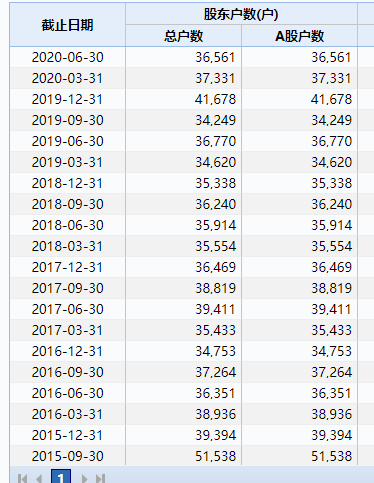Click the next page arrow icon

[x=84, y=478]
